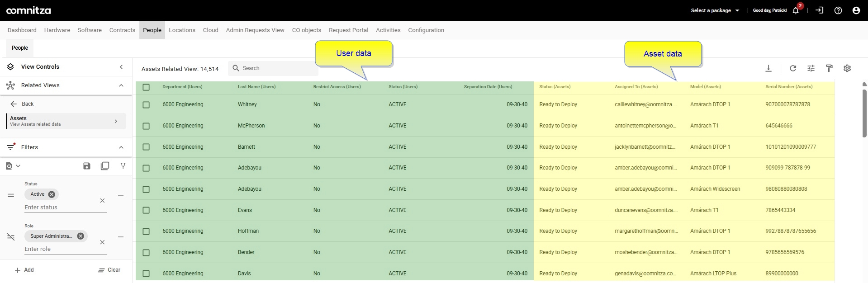868x283 pixels.
Task: Click the Enter role input
Action: coord(66,249)
